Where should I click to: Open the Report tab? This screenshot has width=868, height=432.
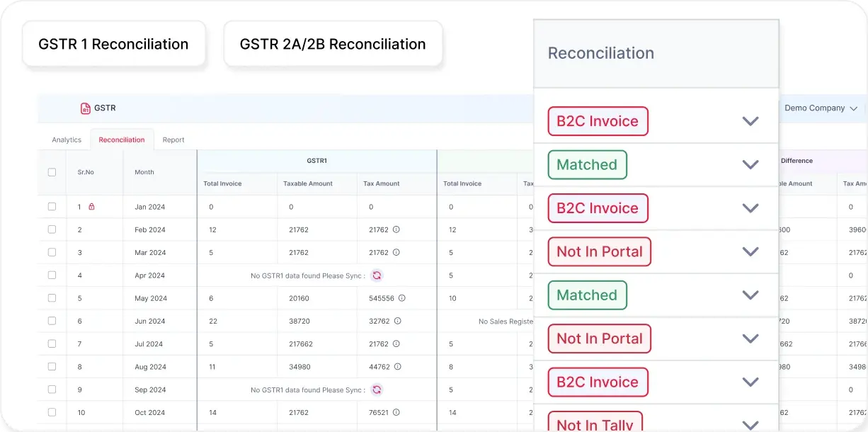(173, 140)
